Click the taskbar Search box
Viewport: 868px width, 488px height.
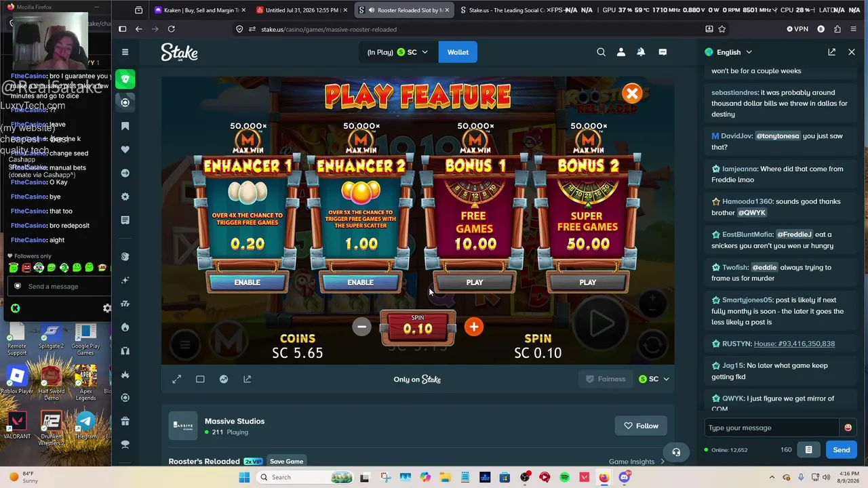[x=304, y=477]
